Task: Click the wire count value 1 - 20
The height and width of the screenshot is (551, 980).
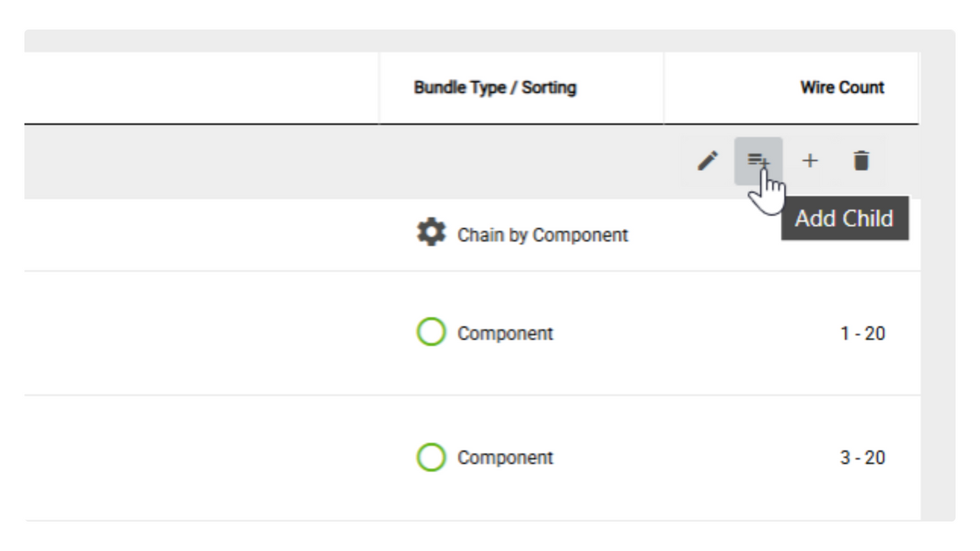Action: (863, 334)
